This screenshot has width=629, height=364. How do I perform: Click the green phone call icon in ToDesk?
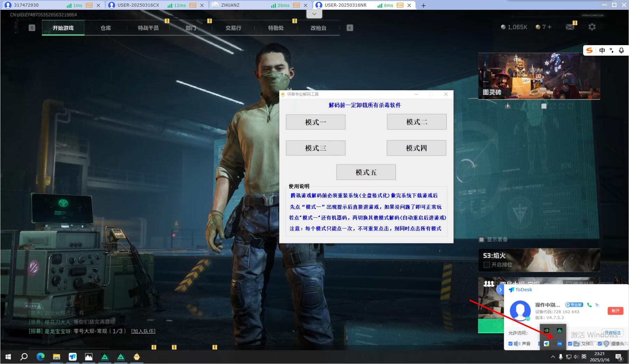coord(589,305)
